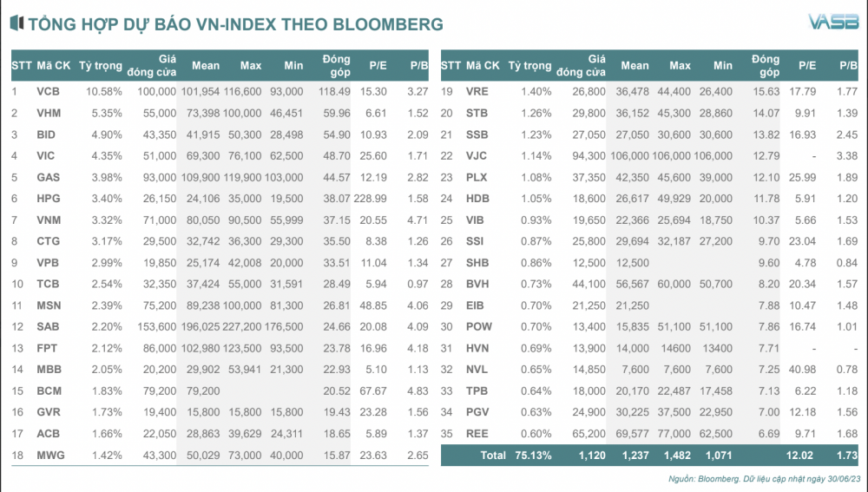Click the book icon beside the title
This screenshot has height=492, width=868.
(17, 23)
